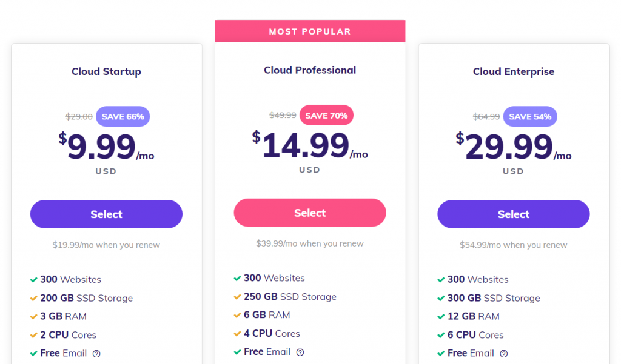This screenshot has height=364, width=621.
Task: Click the Cloud Professional heading
Action: pos(310,70)
